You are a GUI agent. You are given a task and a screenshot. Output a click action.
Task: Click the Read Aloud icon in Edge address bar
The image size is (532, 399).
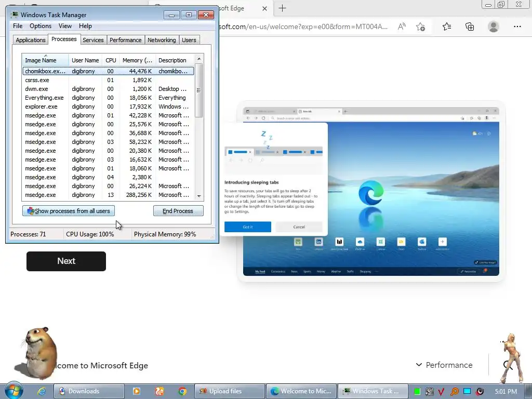pos(402,26)
